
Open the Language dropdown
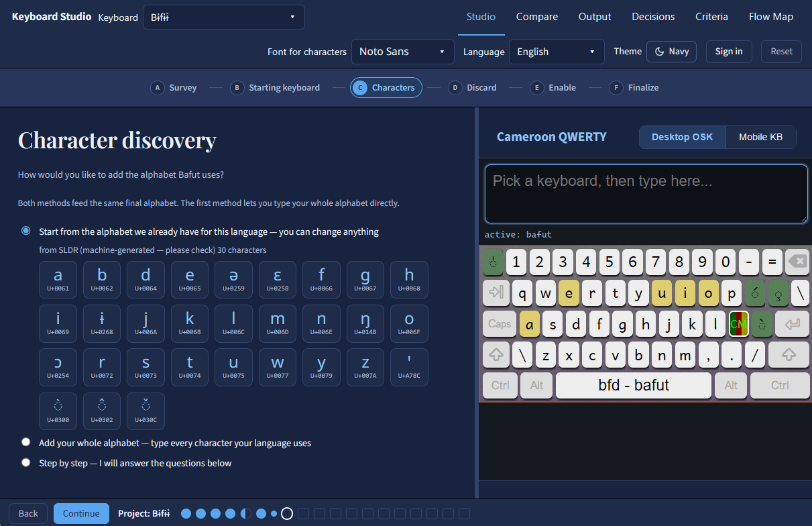[x=557, y=52]
